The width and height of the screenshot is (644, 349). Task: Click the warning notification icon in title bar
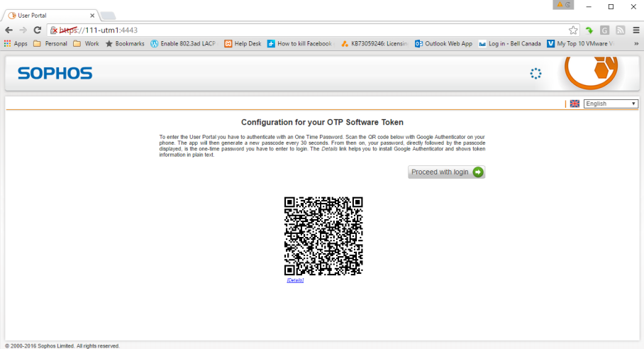[563, 5]
